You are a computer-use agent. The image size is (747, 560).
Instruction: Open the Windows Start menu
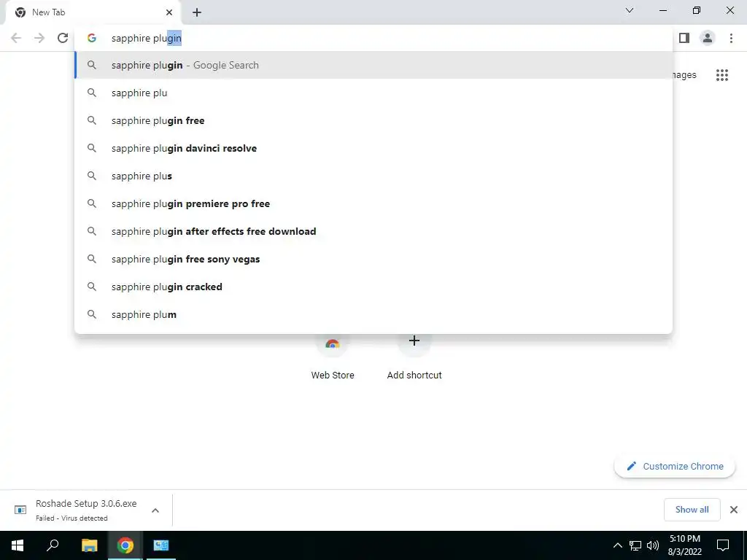pos(18,545)
